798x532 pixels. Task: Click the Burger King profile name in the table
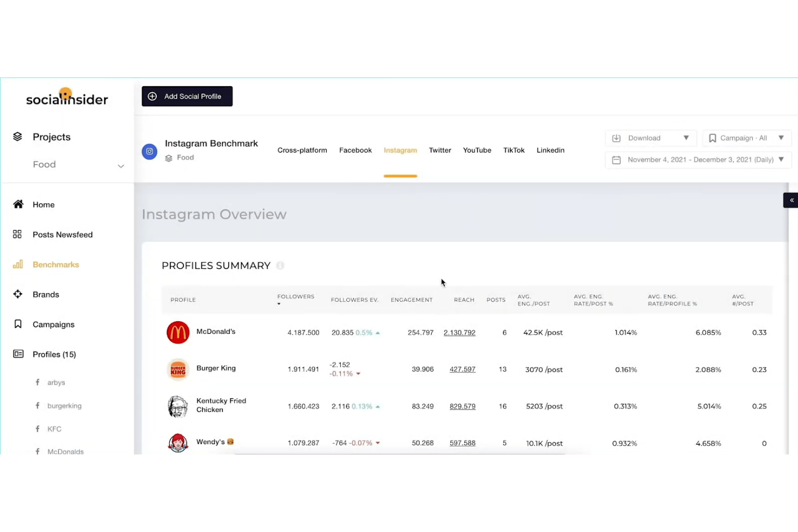pos(216,368)
